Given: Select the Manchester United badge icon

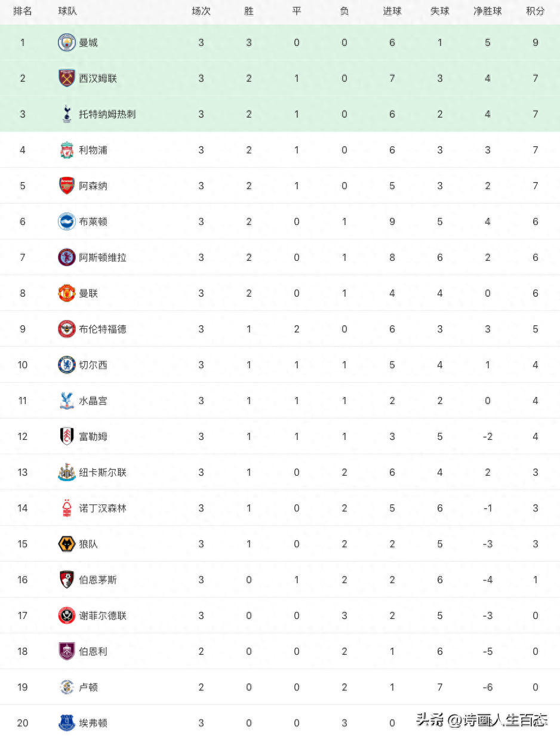Looking at the screenshot, I should 67,293.
